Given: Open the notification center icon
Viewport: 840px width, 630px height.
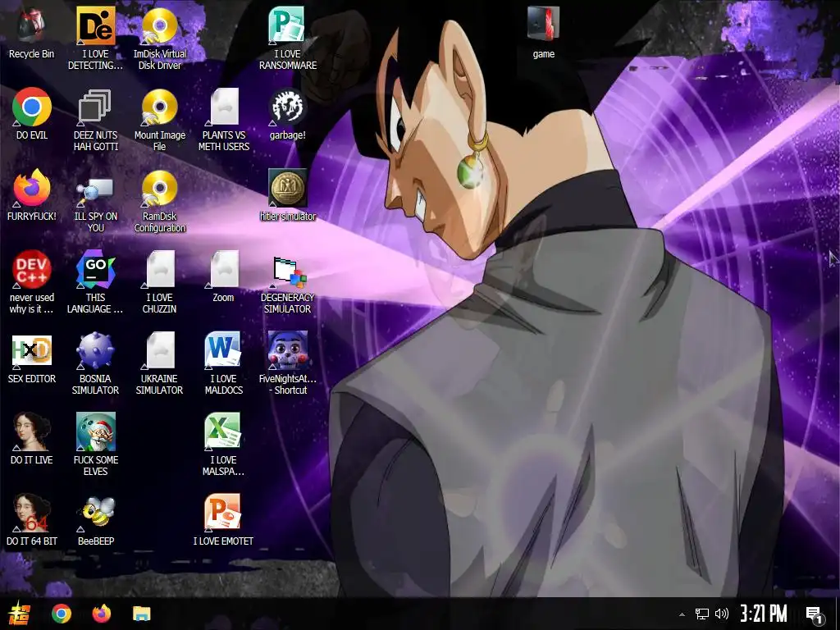Looking at the screenshot, I should coord(815,614).
